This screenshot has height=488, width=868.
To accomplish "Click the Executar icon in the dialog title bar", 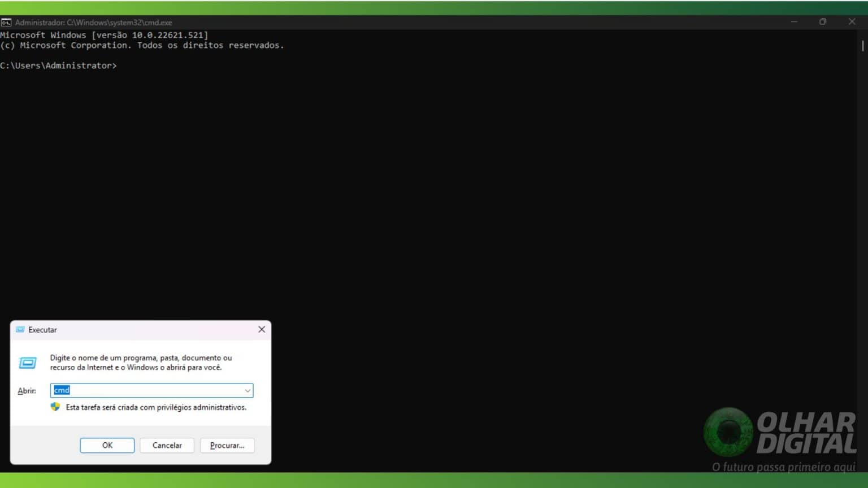I will pos(20,329).
